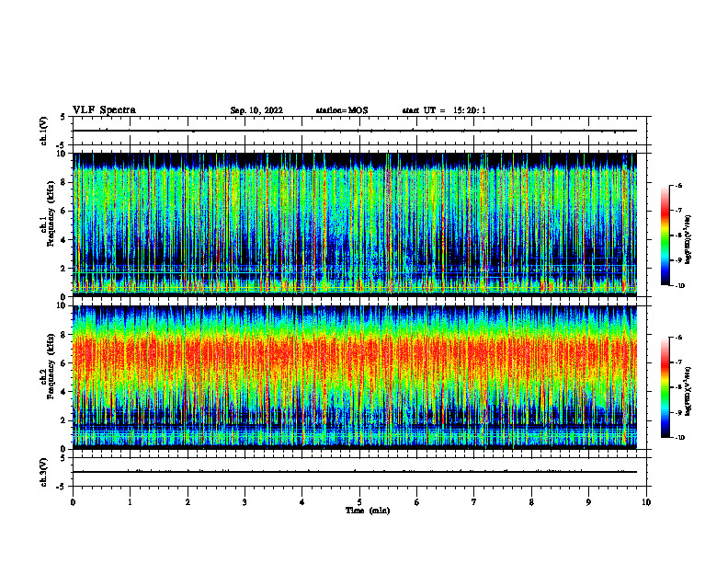Viewport: 728px width, 563px height.
Task: Click the ch.2 colorbar "log(PSD)(V²/Hz)" label
Action: click(x=688, y=391)
